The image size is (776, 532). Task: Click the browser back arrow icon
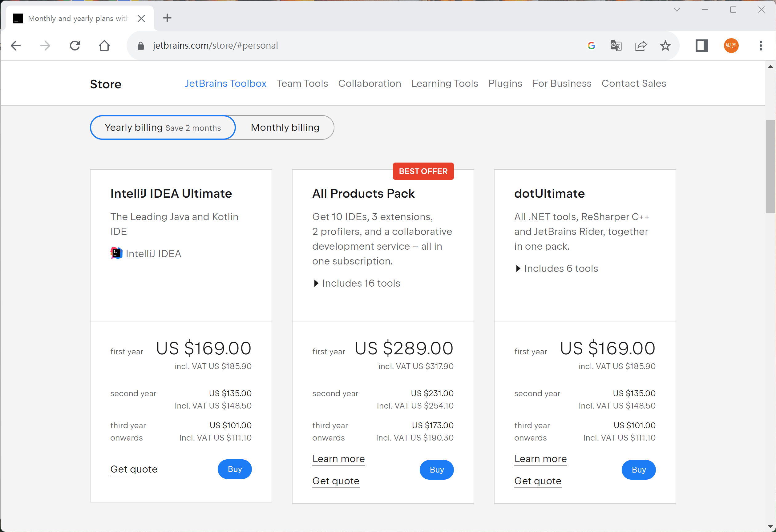[16, 46]
